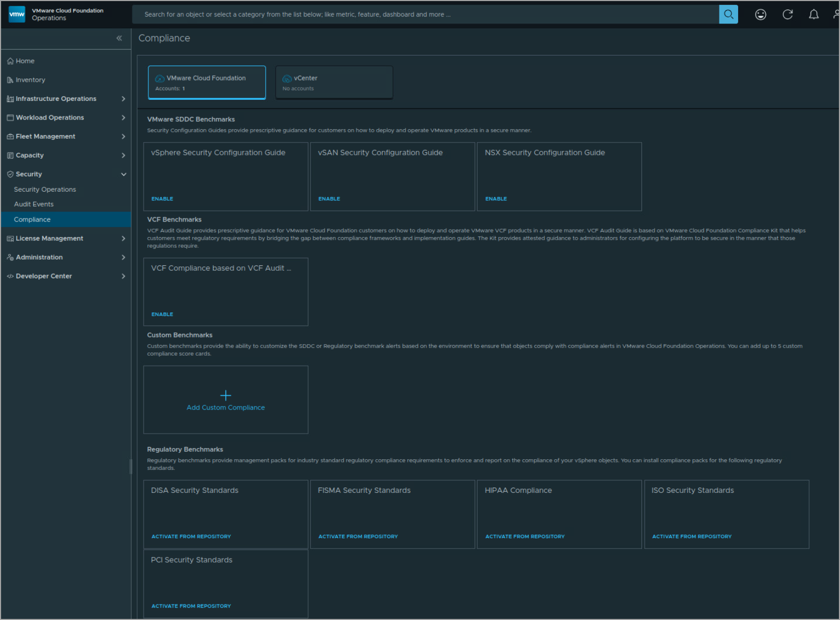Click the vSphere Security Configuration Guide title
Viewport: 840px width, 620px height.
(x=218, y=153)
